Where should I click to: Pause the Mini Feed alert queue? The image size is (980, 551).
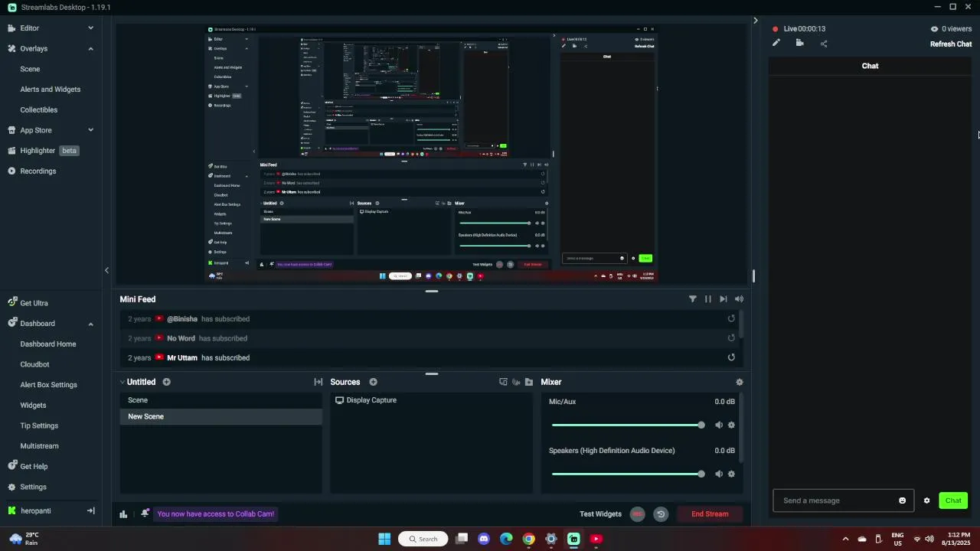click(x=708, y=299)
